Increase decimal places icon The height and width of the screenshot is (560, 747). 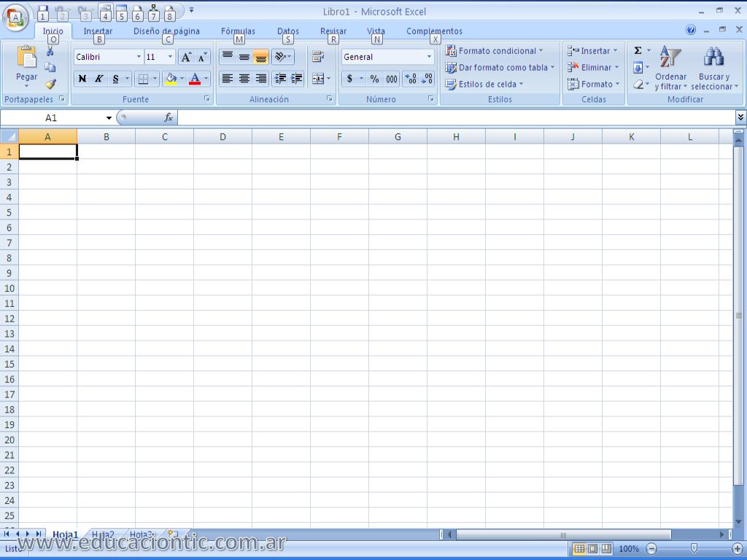click(x=411, y=79)
